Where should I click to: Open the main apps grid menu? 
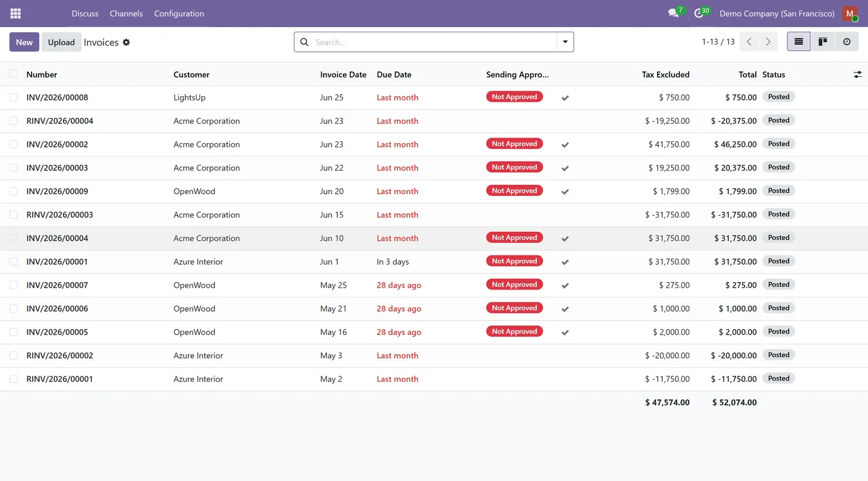coord(15,13)
